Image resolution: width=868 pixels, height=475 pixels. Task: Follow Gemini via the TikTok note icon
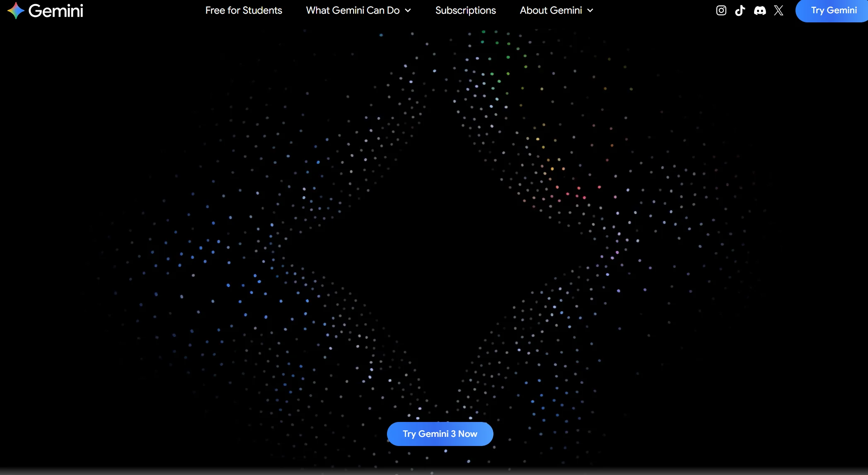click(740, 10)
